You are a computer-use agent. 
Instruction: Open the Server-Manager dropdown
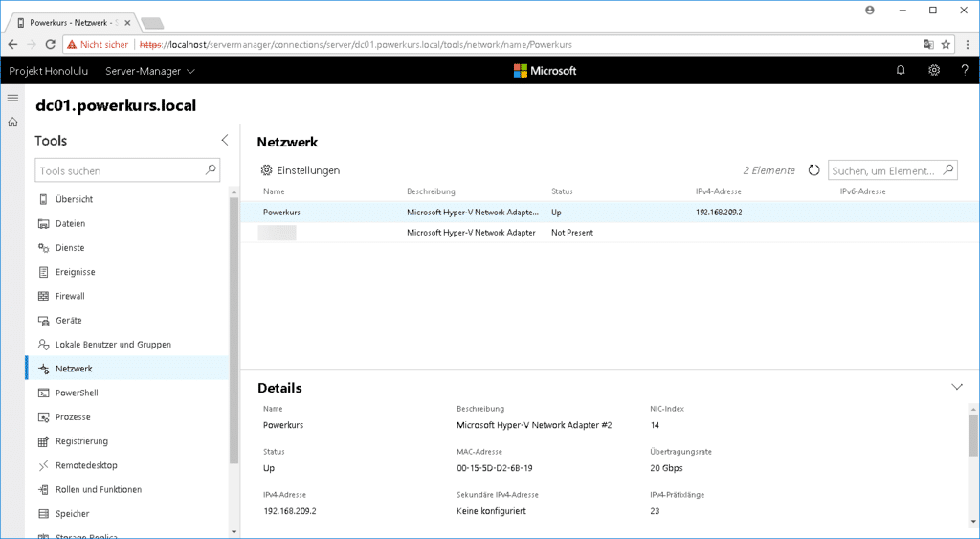tap(150, 71)
